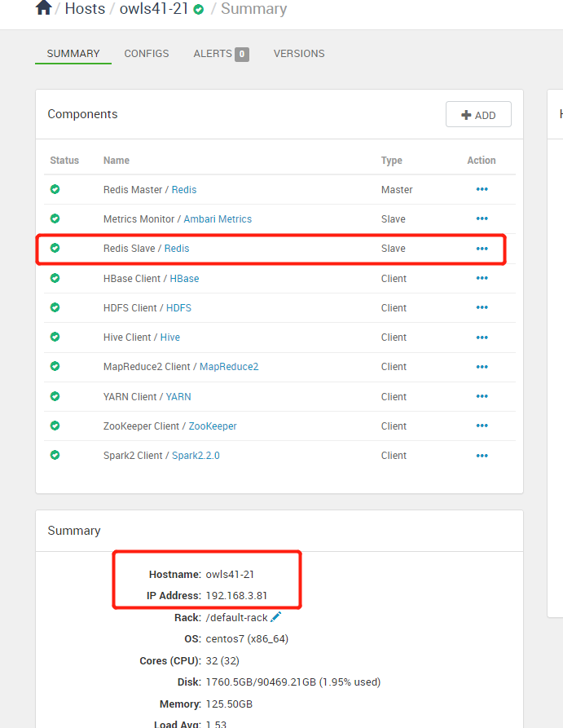The height and width of the screenshot is (728, 563).
Task: Open the ZooKeeper Client action menu
Action: 482,426
